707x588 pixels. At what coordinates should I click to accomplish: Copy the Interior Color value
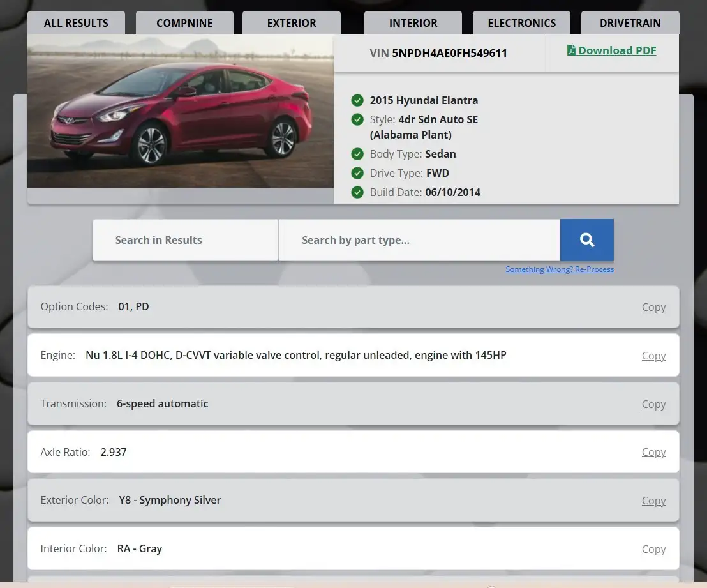[653, 549]
